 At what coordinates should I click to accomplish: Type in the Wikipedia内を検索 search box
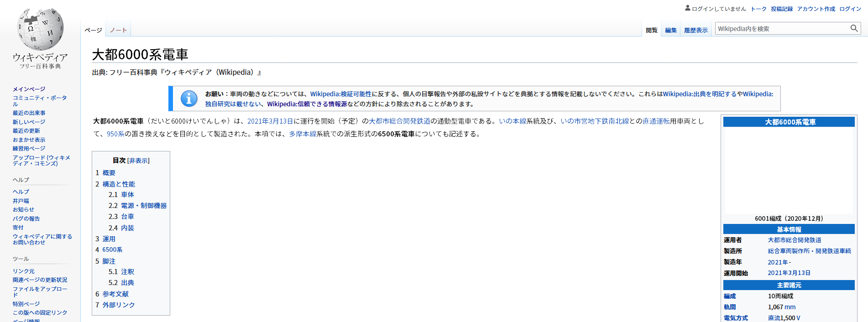coord(781,29)
